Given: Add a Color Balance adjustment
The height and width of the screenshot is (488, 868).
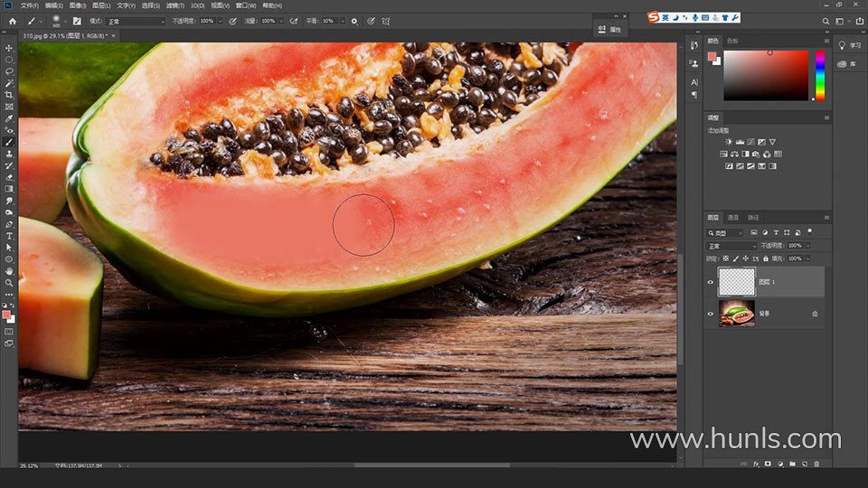Looking at the screenshot, I should tap(734, 154).
